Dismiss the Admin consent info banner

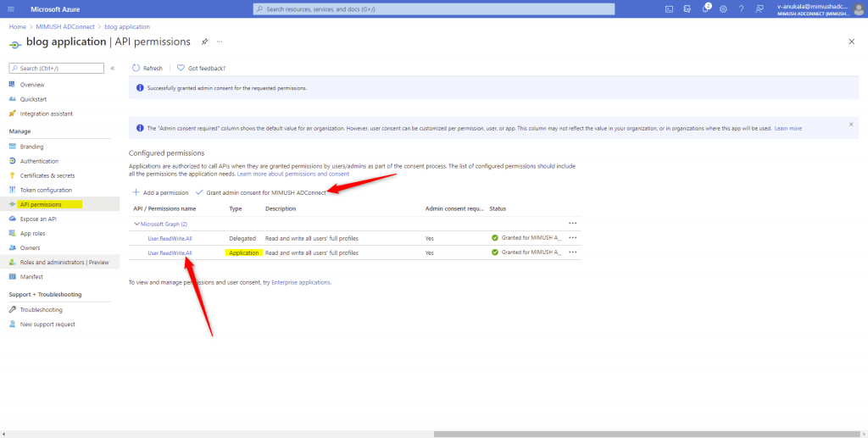[x=851, y=125]
